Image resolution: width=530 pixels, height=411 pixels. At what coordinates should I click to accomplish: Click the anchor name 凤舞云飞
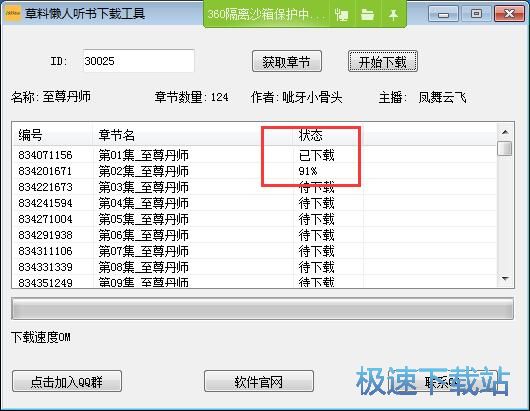coord(442,97)
